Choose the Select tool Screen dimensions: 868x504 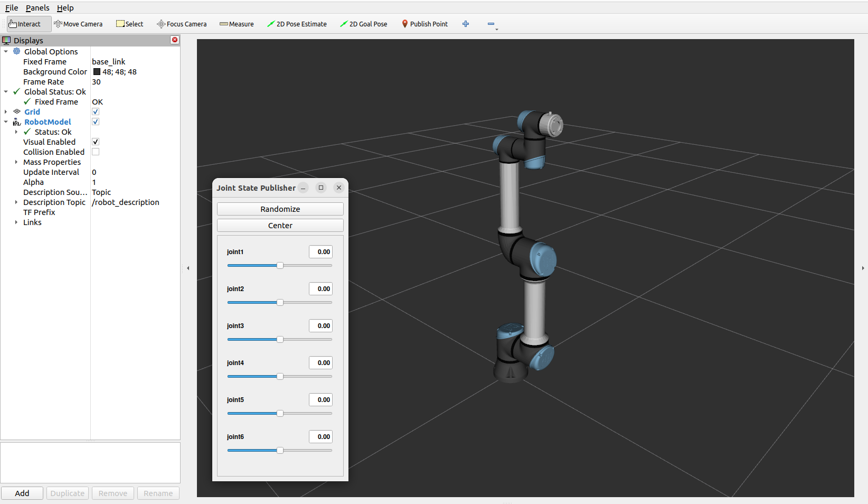(130, 24)
